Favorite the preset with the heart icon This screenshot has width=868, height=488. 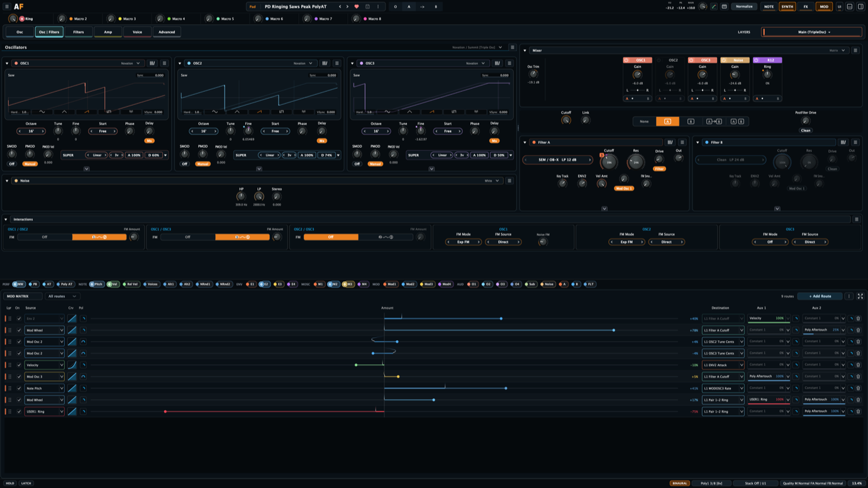click(357, 6)
